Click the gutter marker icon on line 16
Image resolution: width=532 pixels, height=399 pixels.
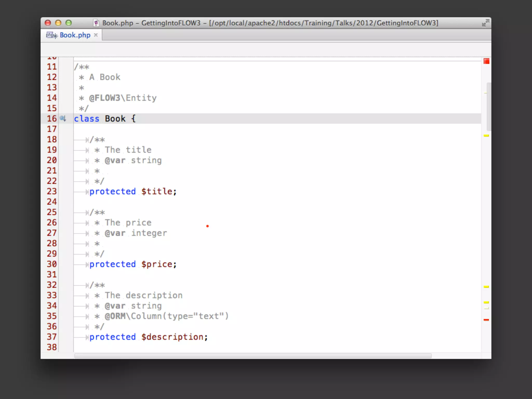[63, 119]
